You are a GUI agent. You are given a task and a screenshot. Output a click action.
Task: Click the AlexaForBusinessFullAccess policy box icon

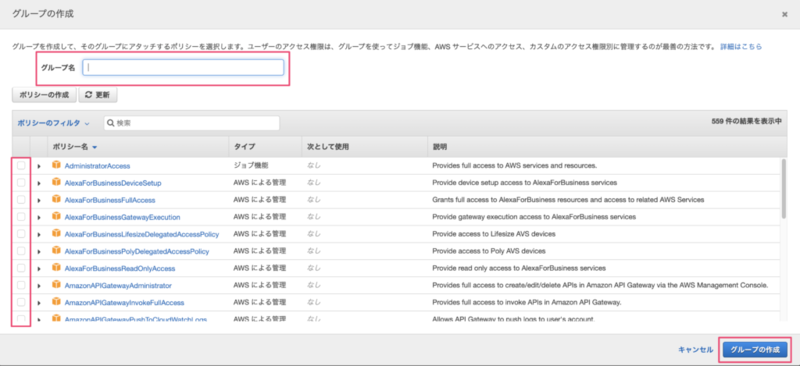click(56, 200)
